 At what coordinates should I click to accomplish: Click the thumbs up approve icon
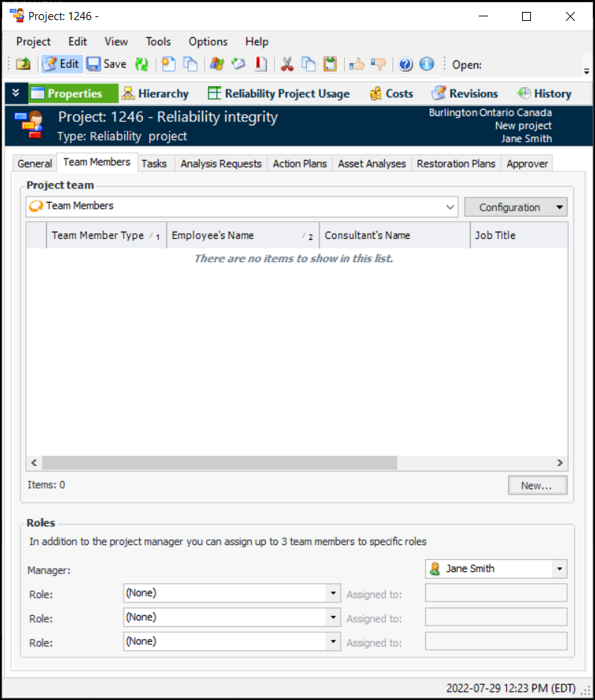[357, 64]
